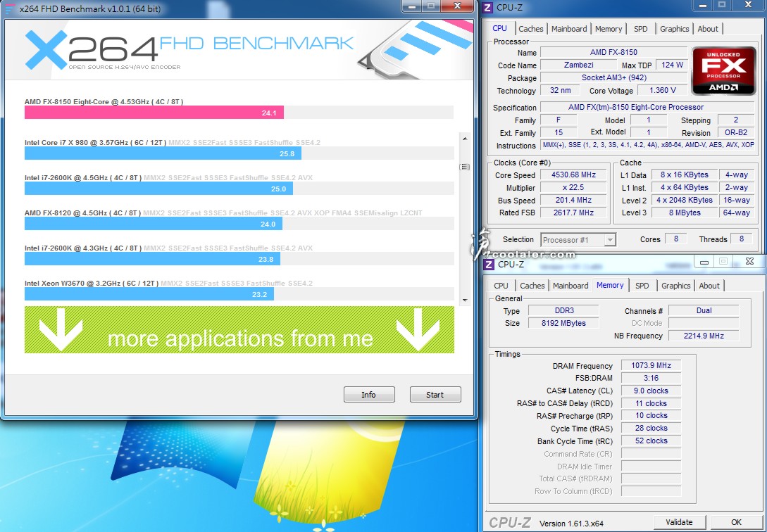Screen dimensions: 767x532
Task: Open About tab in upper CPU-Z window
Action: tap(708, 29)
